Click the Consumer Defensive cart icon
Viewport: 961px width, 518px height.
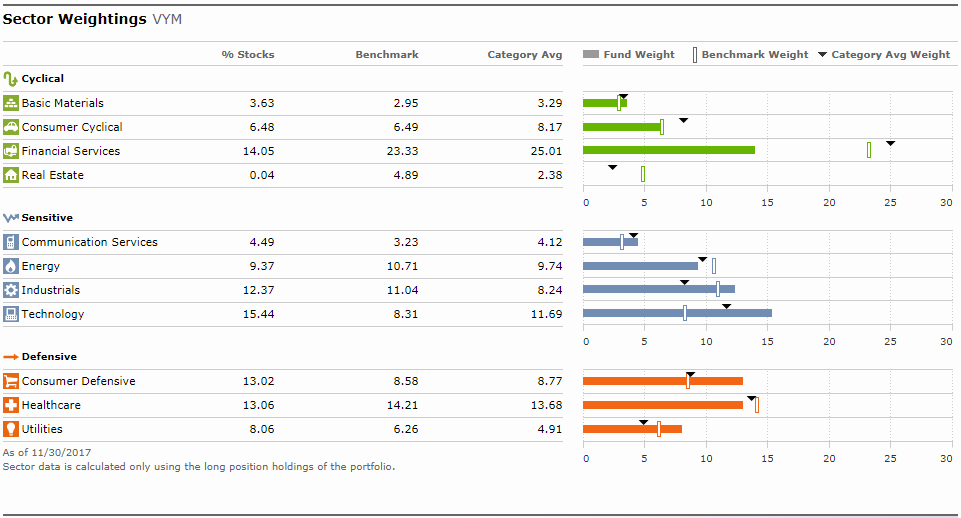pyautogui.click(x=11, y=381)
